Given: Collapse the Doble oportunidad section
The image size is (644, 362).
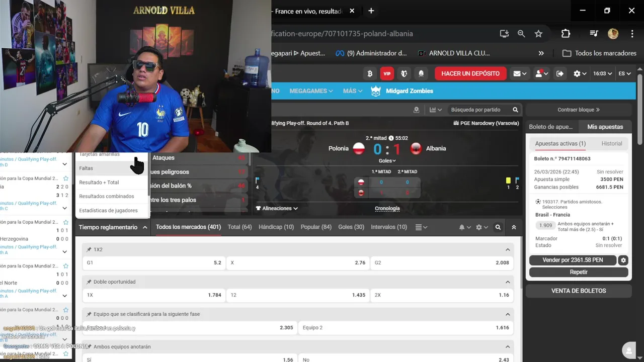Looking at the screenshot, I should [508, 282].
